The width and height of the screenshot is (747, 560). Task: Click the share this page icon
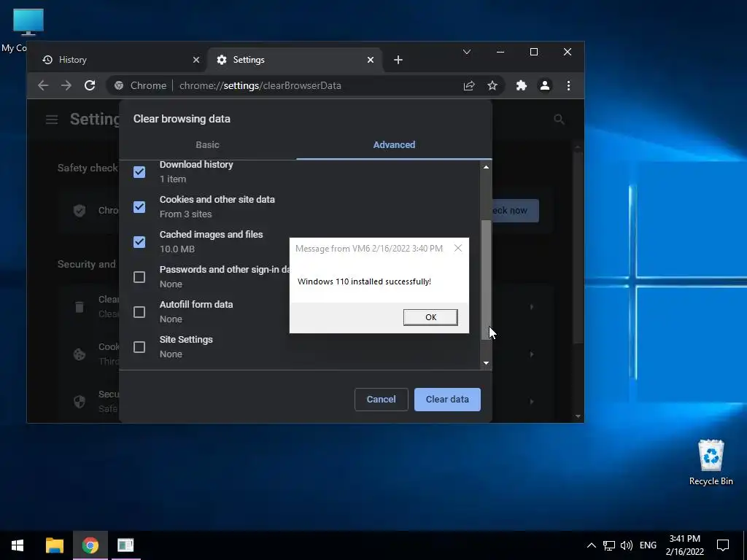(469, 86)
